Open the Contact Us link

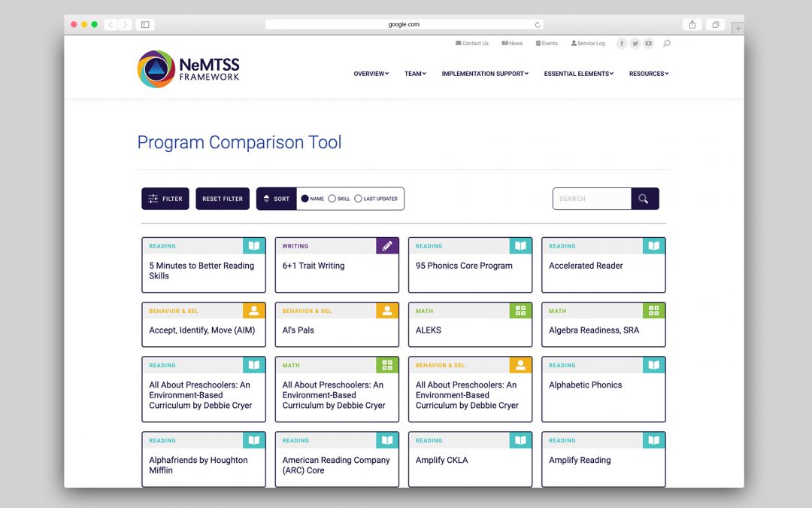click(471, 44)
